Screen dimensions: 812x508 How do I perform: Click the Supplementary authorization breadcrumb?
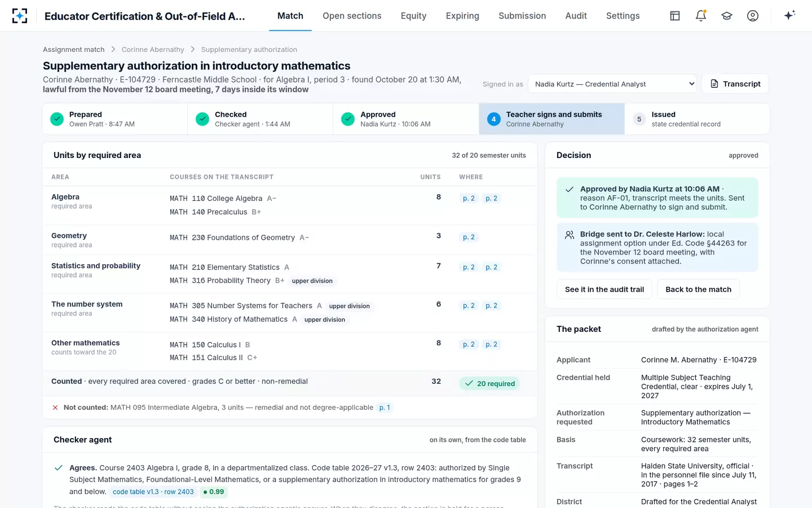pos(249,50)
